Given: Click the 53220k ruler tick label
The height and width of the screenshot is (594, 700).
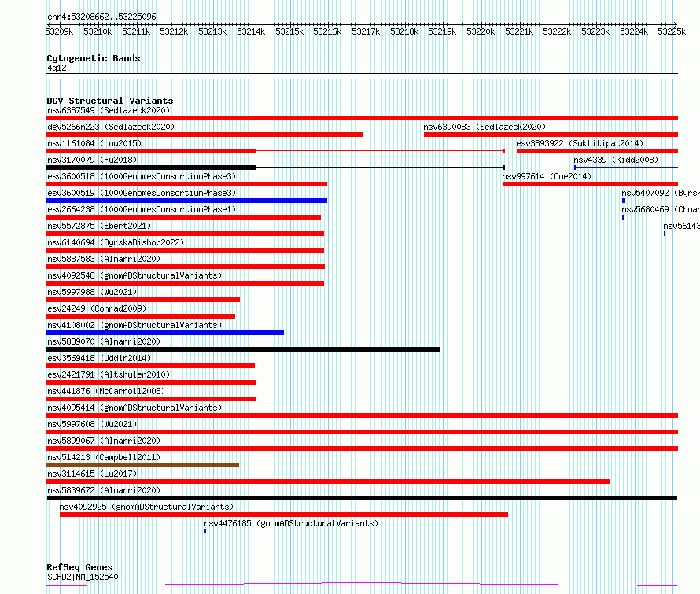Looking at the screenshot, I should point(481,31).
